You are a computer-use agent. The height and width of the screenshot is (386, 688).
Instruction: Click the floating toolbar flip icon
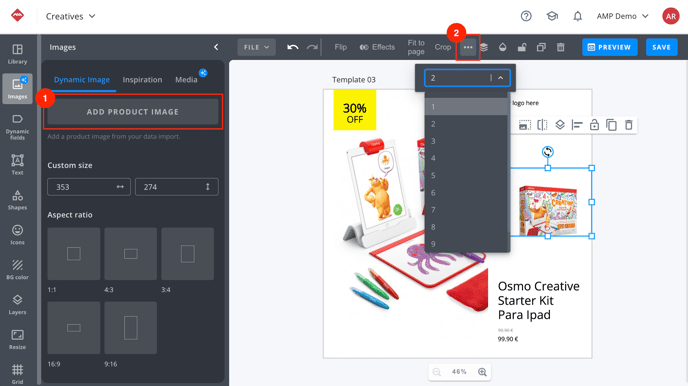(x=542, y=125)
